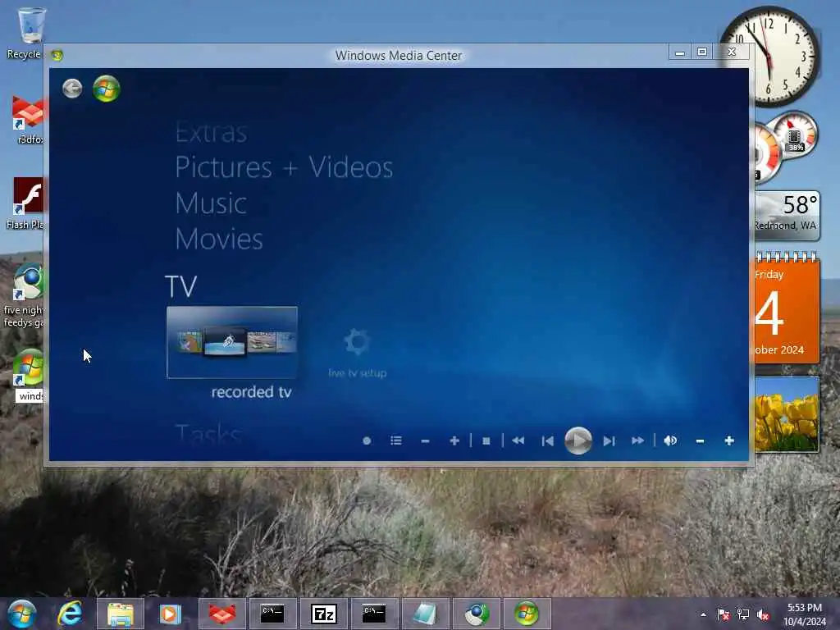840x630 pixels.
Task: Open the green Media Center start button
Action: click(x=106, y=89)
